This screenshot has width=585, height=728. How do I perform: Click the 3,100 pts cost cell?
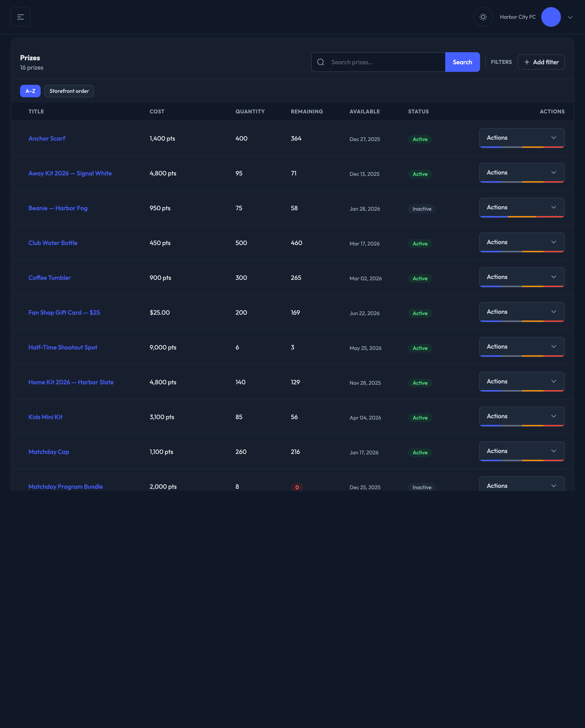click(162, 417)
